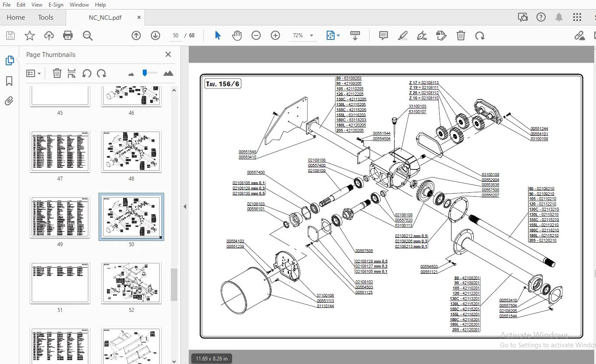Open the E-Sign menu
Viewport: 596px width, 364px height.
(56, 5)
